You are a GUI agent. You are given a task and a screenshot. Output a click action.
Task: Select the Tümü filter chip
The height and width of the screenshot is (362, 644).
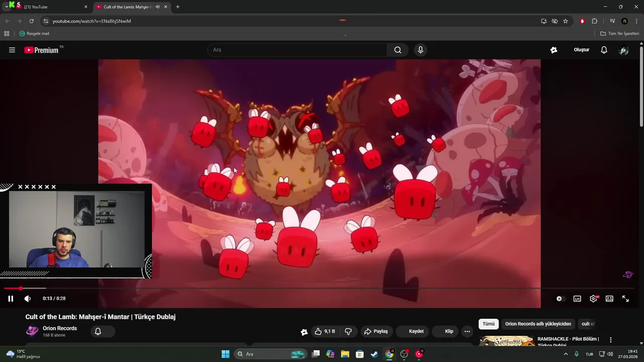pos(489,324)
